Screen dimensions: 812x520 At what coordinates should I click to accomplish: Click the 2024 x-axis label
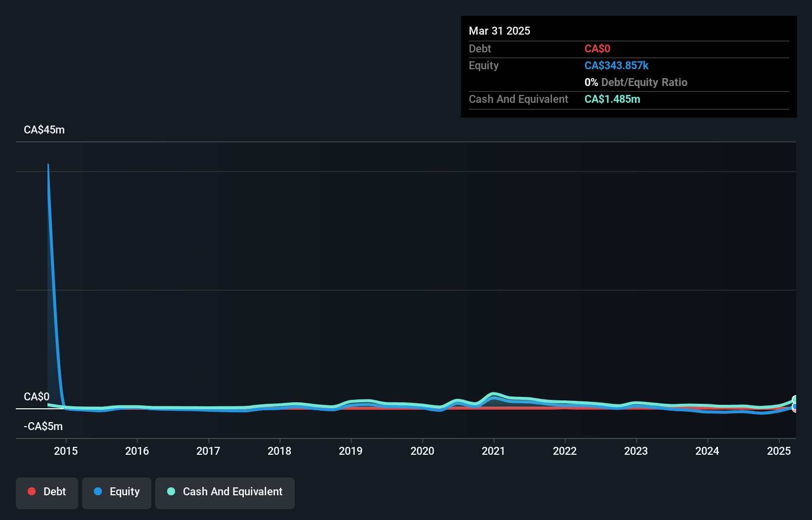click(707, 451)
